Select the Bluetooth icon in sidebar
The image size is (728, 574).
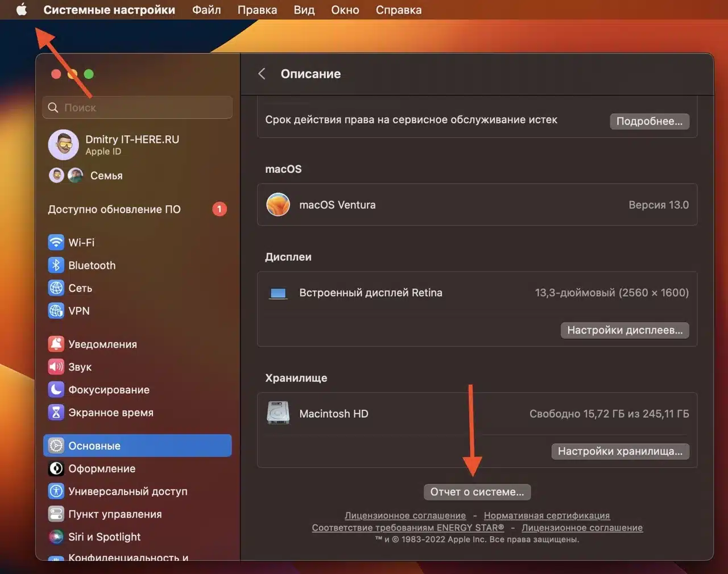[56, 265]
